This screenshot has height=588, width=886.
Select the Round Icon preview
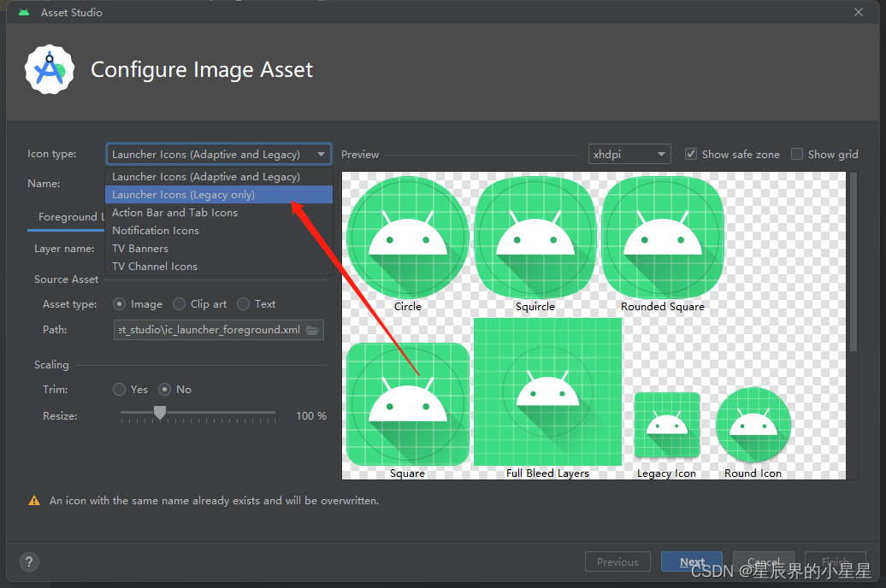pos(753,425)
